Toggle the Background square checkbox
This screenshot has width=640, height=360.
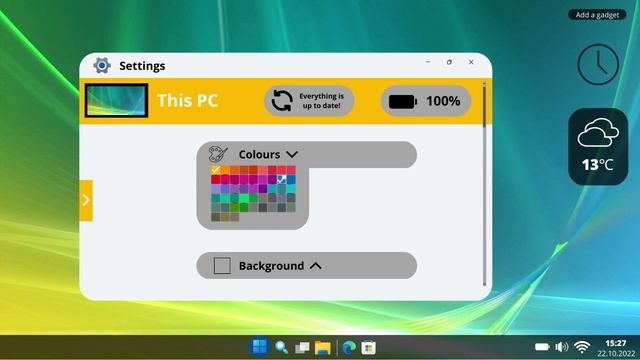(x=222, y=266)
